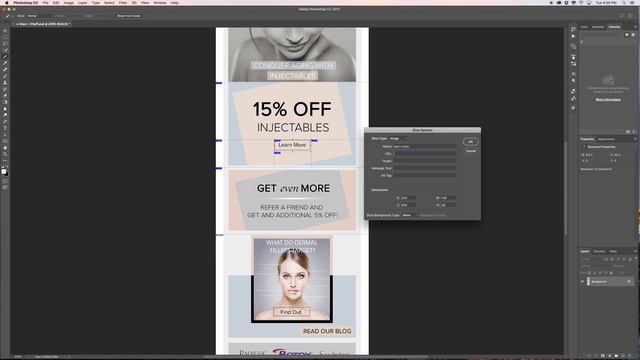Select the Spot Healing Brush tool
640x360 pixels.
click(5, 70)
